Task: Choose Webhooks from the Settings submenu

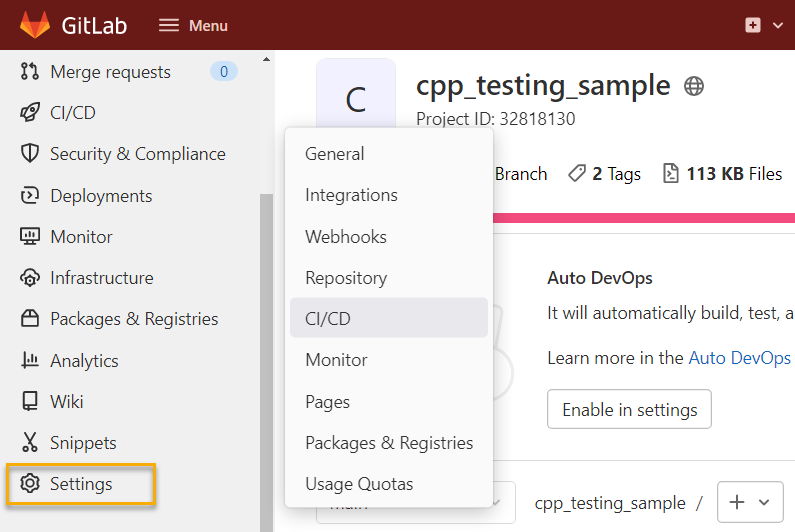Action: click(346, 237)
